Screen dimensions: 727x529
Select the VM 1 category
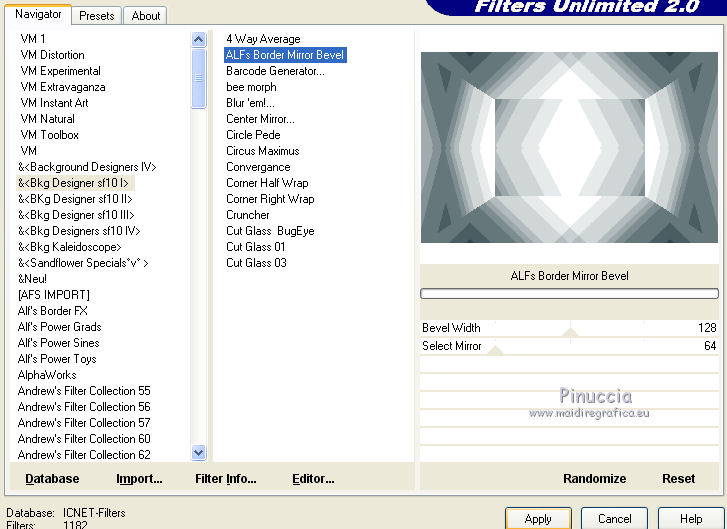point(32,39)
